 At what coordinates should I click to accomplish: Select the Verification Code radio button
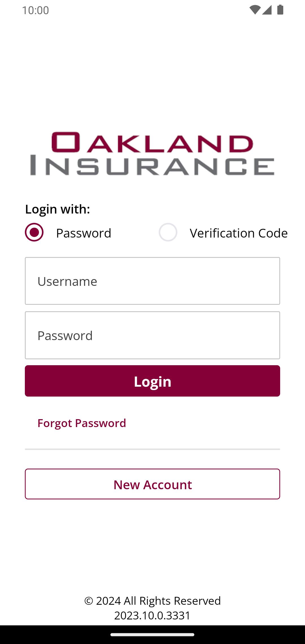(168, 232)
